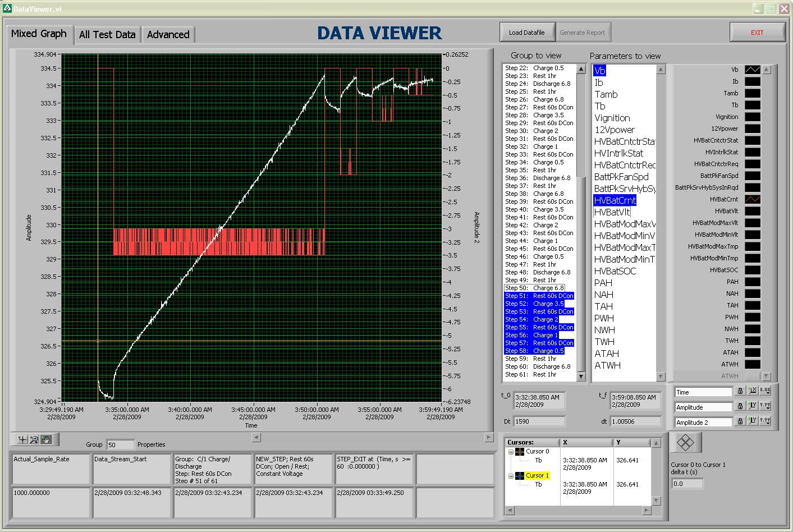Autoscale the Amplitude Y axis once

click(753, 406)
